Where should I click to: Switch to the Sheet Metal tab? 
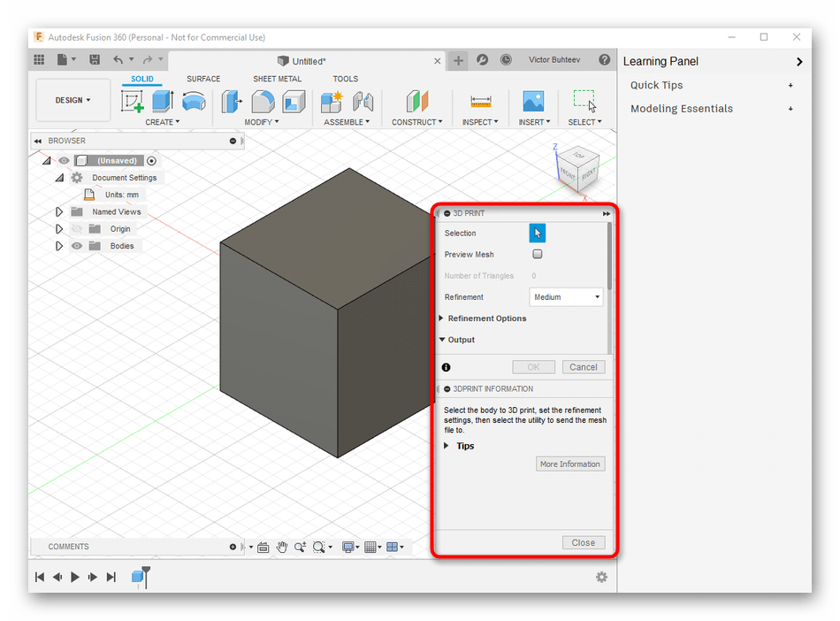point(277,79)
